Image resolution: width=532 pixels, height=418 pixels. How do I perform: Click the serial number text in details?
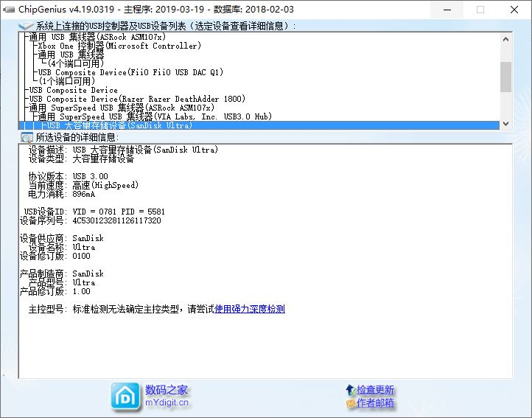(x=116, y=220)
